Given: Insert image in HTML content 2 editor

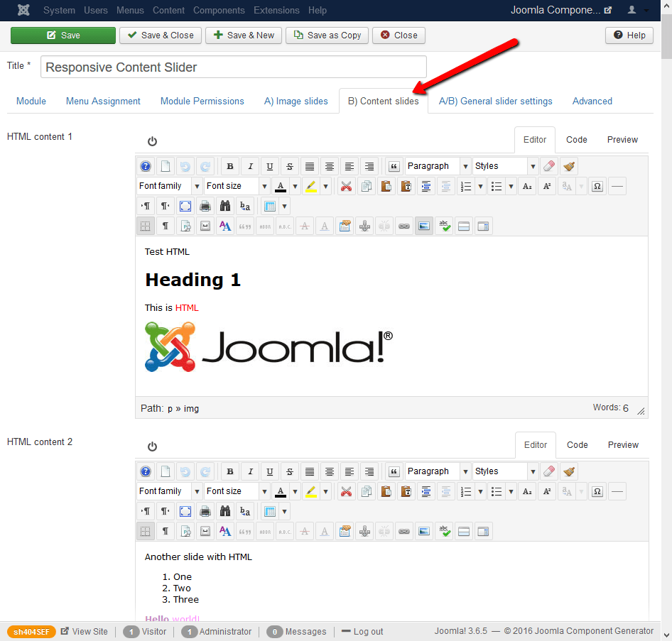Looking at the screenshot, I should point(424,532).
